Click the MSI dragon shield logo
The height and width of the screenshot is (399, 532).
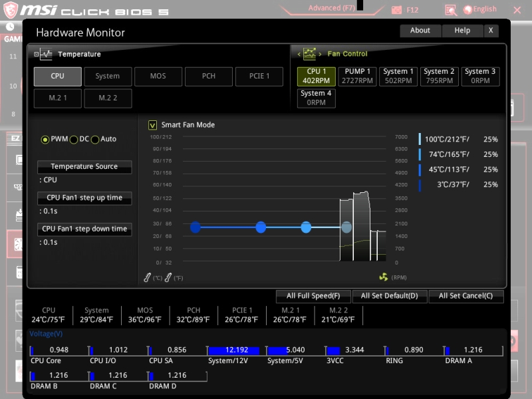(x=10, y=10)
